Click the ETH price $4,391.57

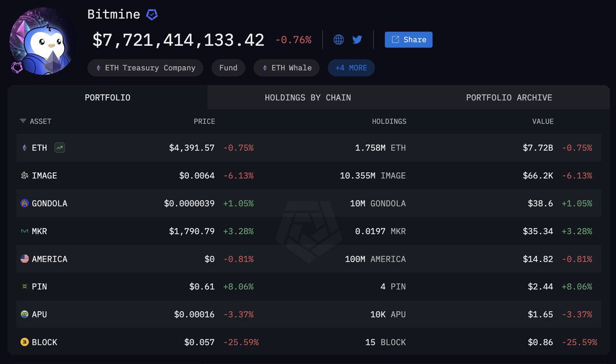click(x=192, y=148)
